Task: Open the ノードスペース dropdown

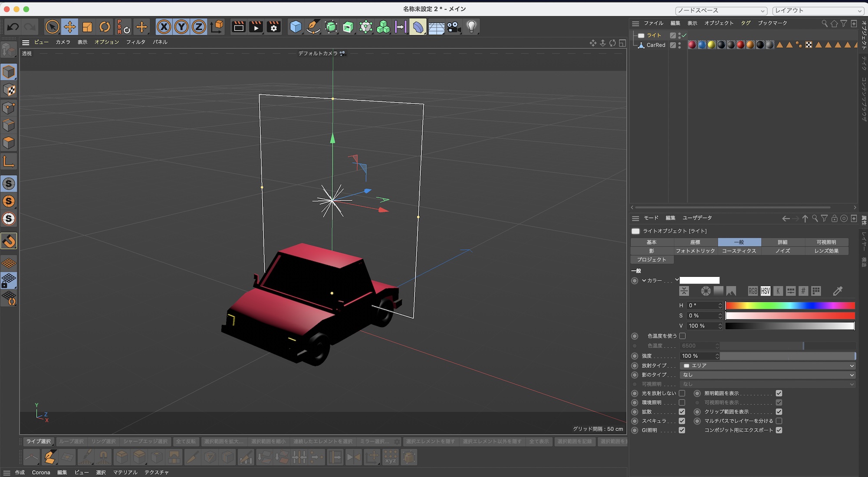Action: tap(721, 10)
